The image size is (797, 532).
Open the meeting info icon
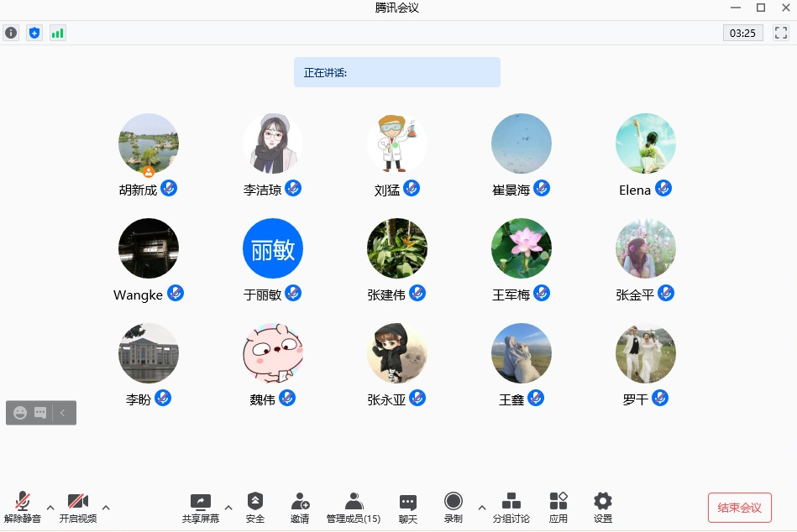click(x=11, y=33)
